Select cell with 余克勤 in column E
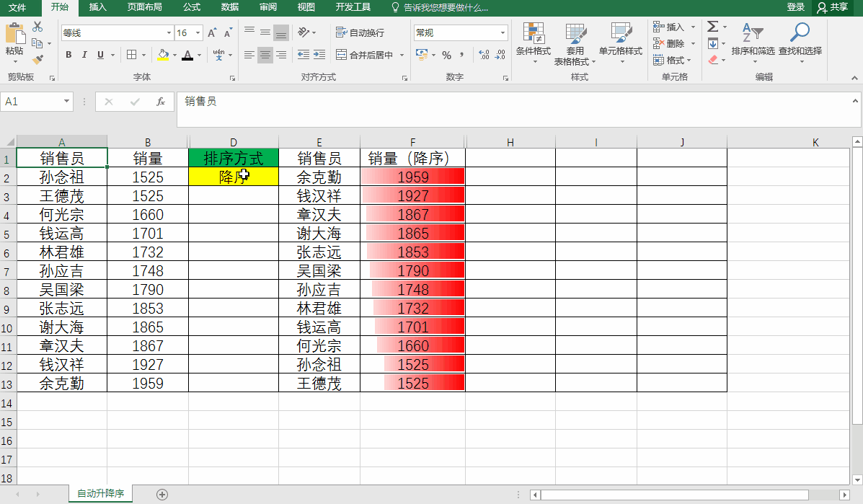The width and height of the screenshot is (863, 504). (319, 177)
